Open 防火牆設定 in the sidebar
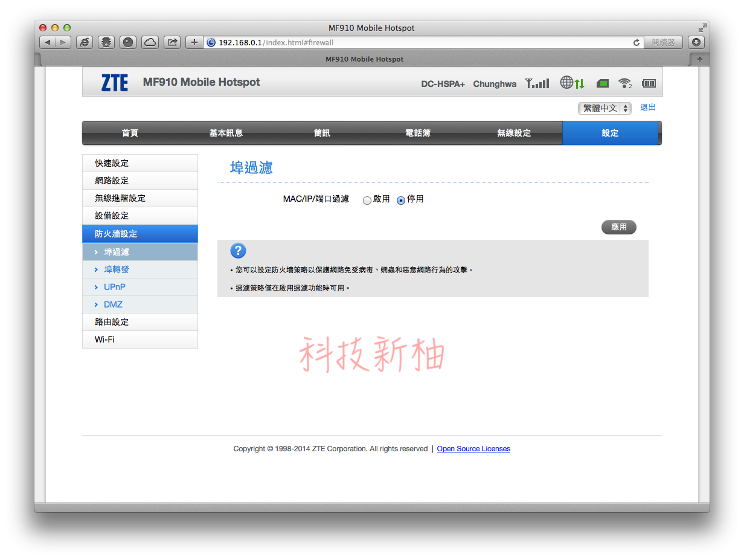The height and width of the screenshot is (560, 744). coord(140,234)
